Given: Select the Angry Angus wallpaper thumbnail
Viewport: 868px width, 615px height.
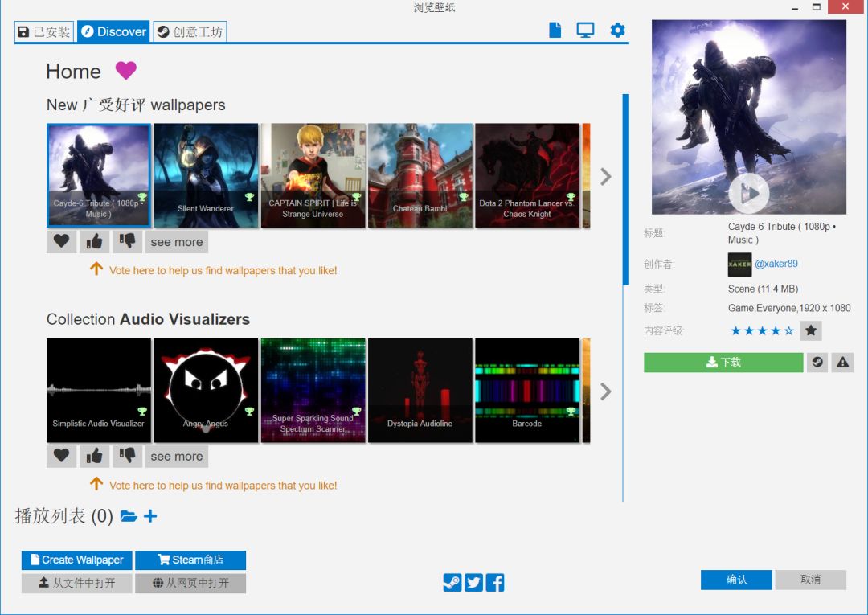Looking at the screenshot, I should (x=206, y=390).
